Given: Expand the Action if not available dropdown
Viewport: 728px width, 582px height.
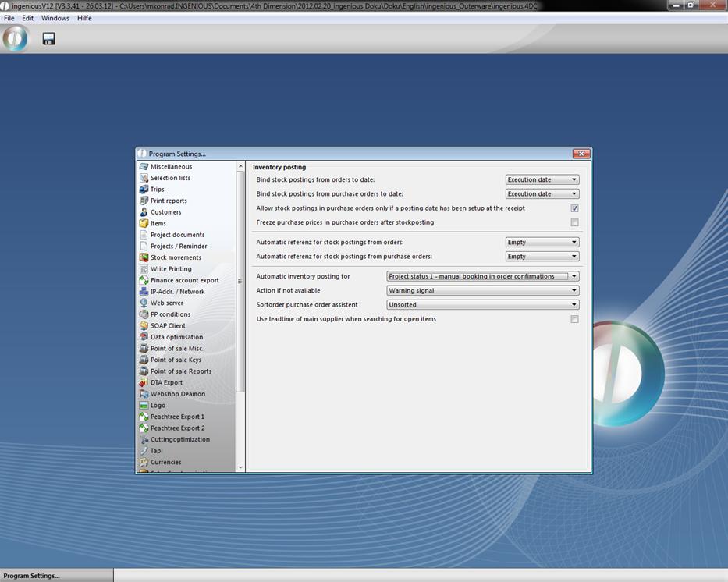Looking at the screenshot, I should coord(483,290).
